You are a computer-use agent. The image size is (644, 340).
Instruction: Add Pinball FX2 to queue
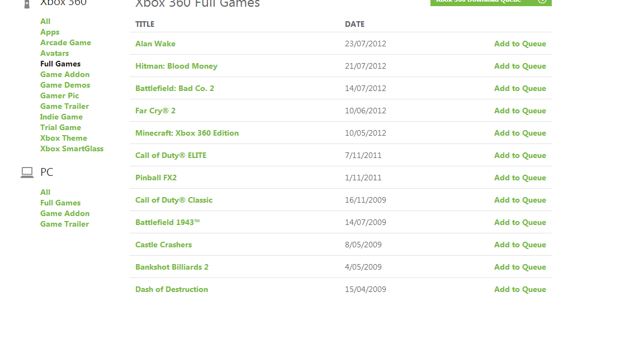pos(520,178)
